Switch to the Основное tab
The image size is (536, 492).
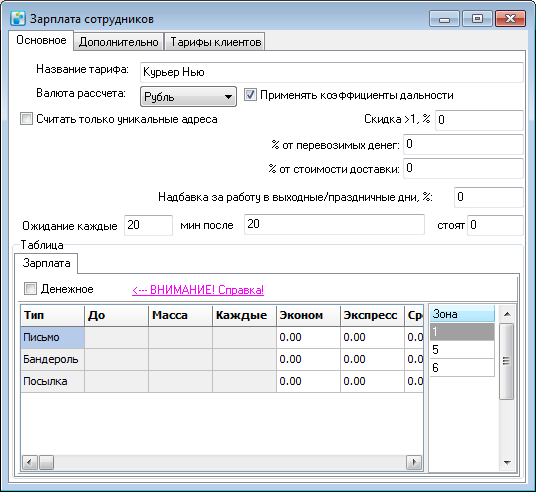point(41,40)
